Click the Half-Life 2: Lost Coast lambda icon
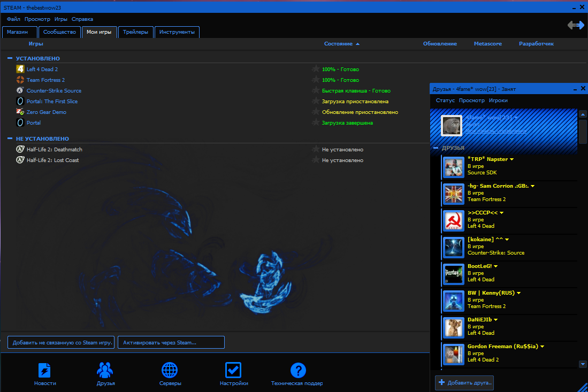 [20, 160]
